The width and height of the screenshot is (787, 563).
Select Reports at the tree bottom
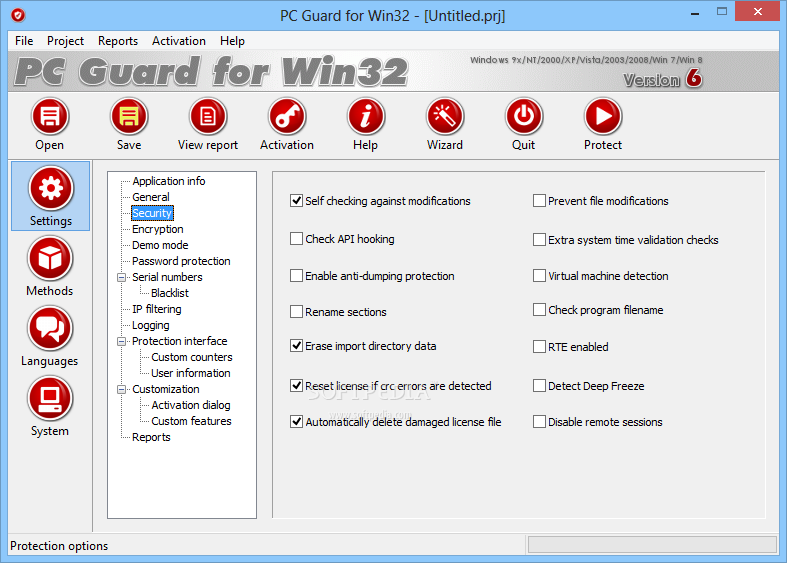[151, 437]
